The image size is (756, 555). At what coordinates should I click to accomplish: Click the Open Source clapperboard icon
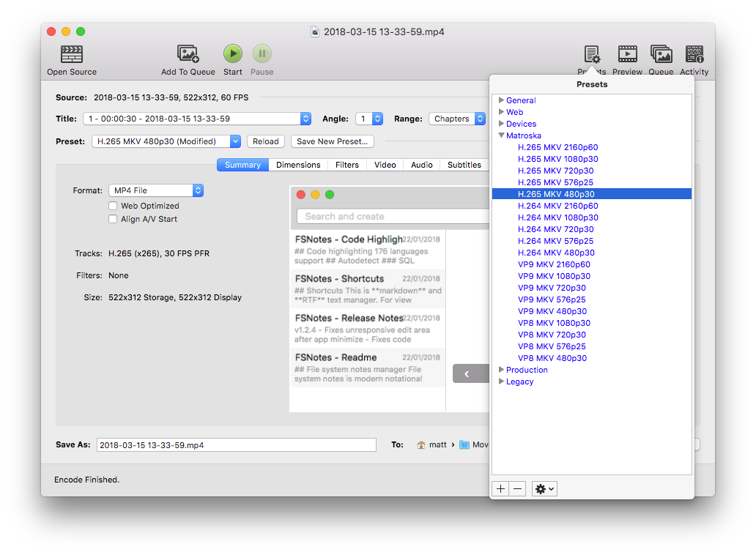pyautogui.click(x=71, y=54)
